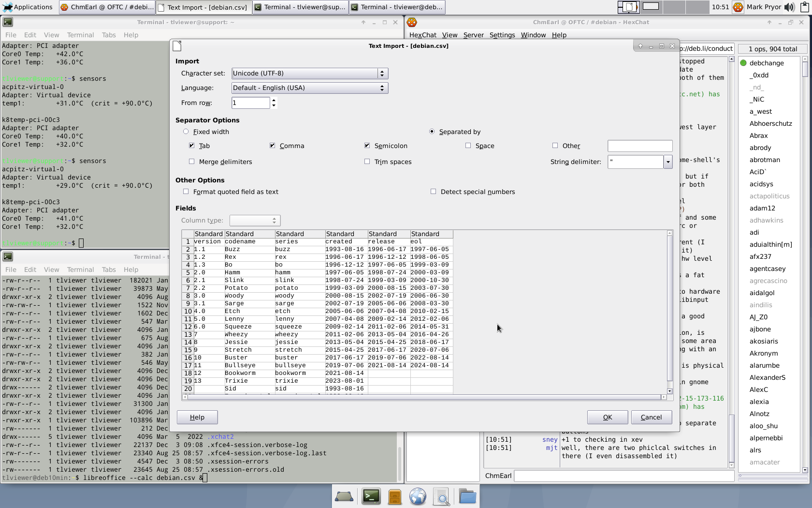The height and width of the screenshot is (508, 812).
Task: Uncheck the Tab separator checkbox
Action: pyautogui.click(x=192, y=146)
